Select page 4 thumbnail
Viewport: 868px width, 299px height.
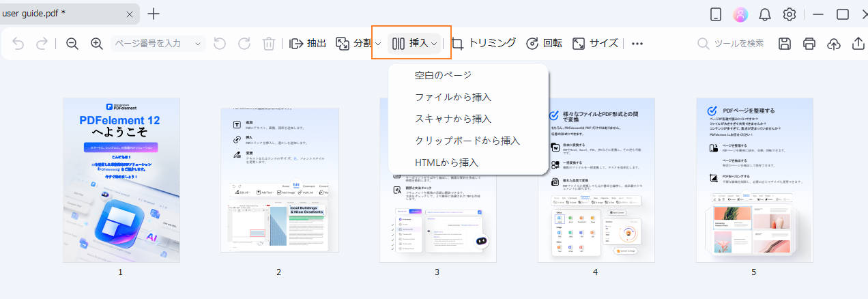pyautogui.click(x=596, y=180)
